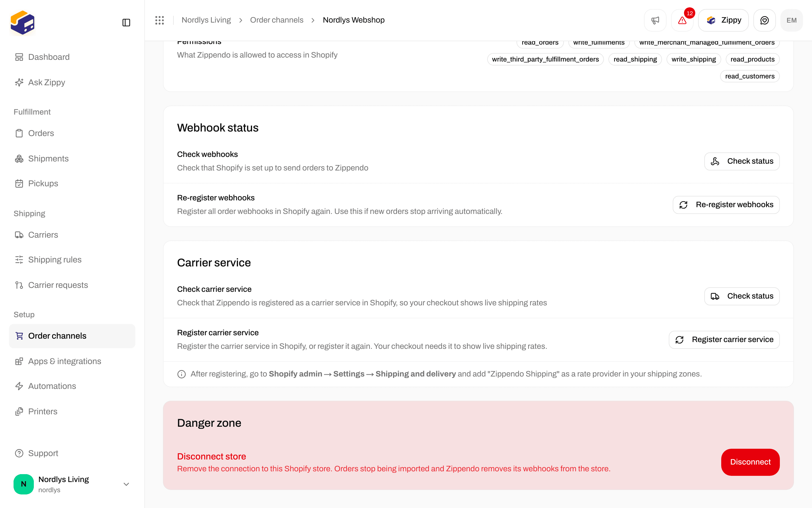Click the Zippendo logo
The height and width of the screenshot is (508, 812).
click(23, 23)
